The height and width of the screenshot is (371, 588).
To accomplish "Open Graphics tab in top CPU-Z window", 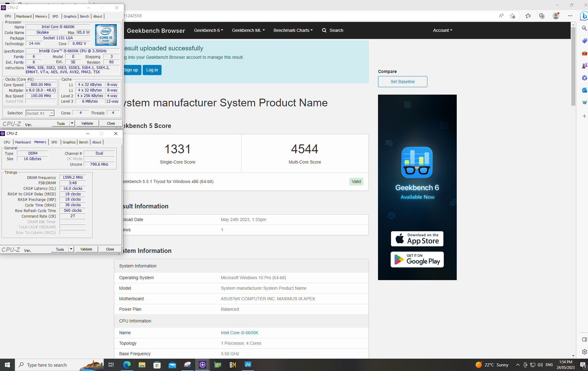I will coord(70,16).
